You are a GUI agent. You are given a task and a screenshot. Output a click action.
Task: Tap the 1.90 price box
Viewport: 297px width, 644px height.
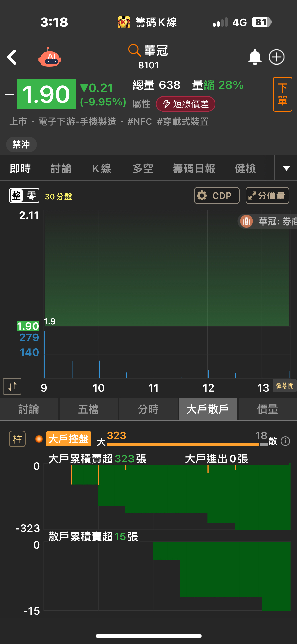(x=46, y=94)
